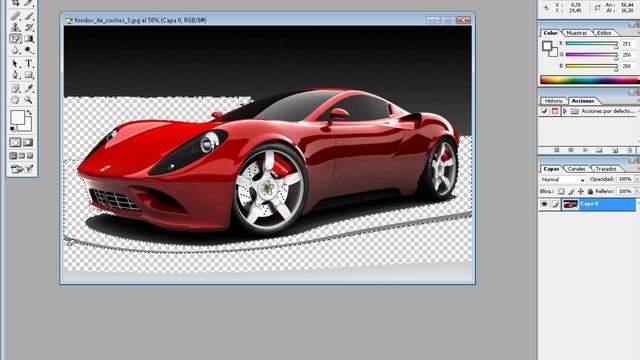This screenshot has height=360, width=640.
Task: Click the R color slider
Action: [x=591, y=44]
